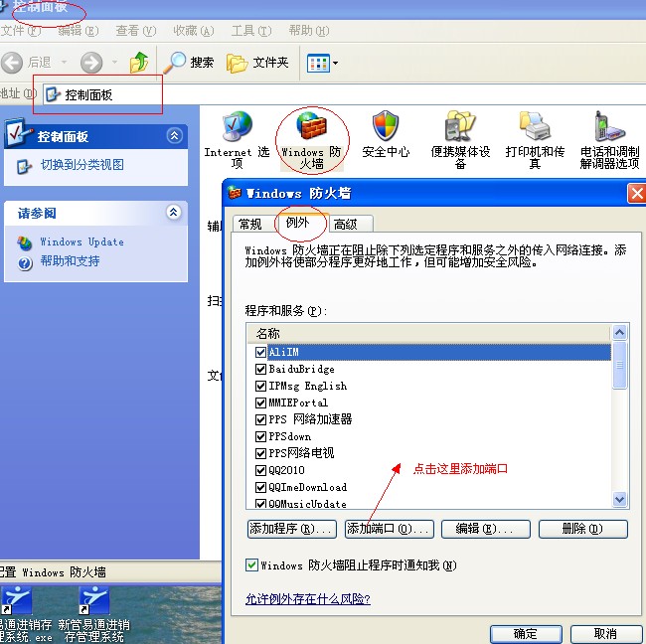Select the QQMusicUpdate list row

coord(428,504)
